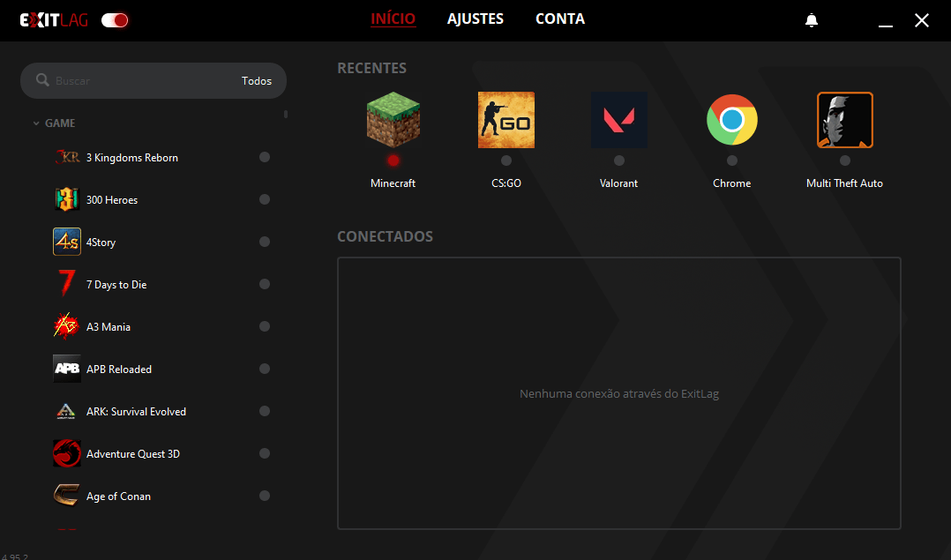Click status dot under Valorant
This screenshot has width=951, height=560.
(619, 161)
